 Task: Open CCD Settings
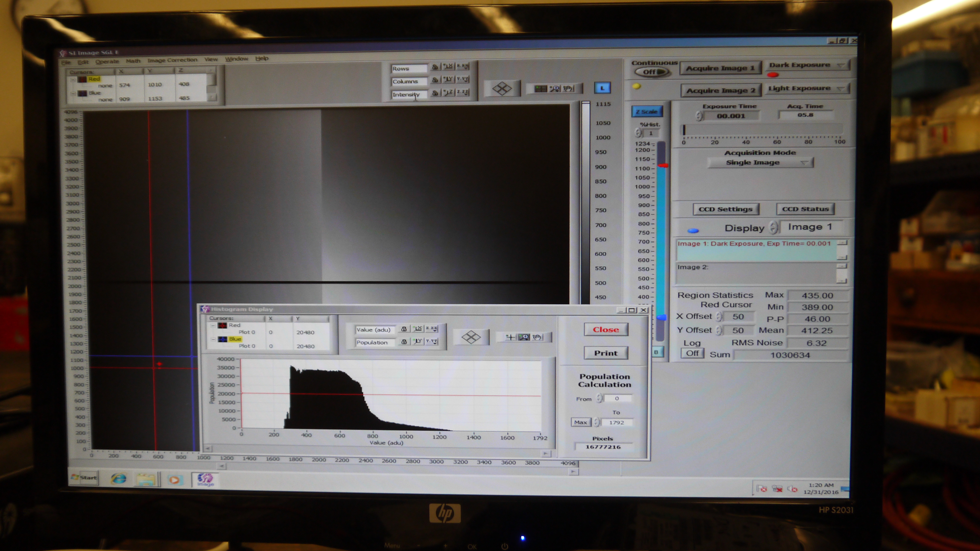coord(726,209)
